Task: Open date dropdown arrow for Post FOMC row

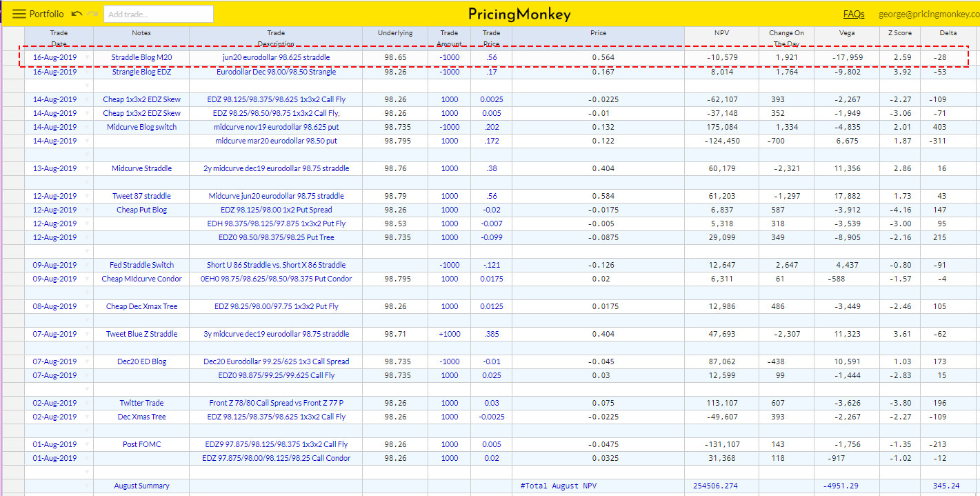Action: coord(87,444)
